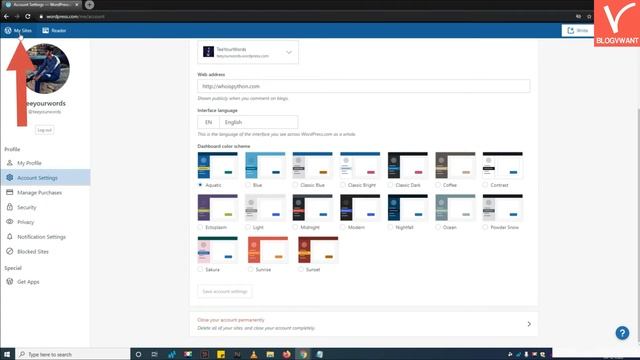
Task: Select the Contrast radio button
Action: click(x=485, y=185)
